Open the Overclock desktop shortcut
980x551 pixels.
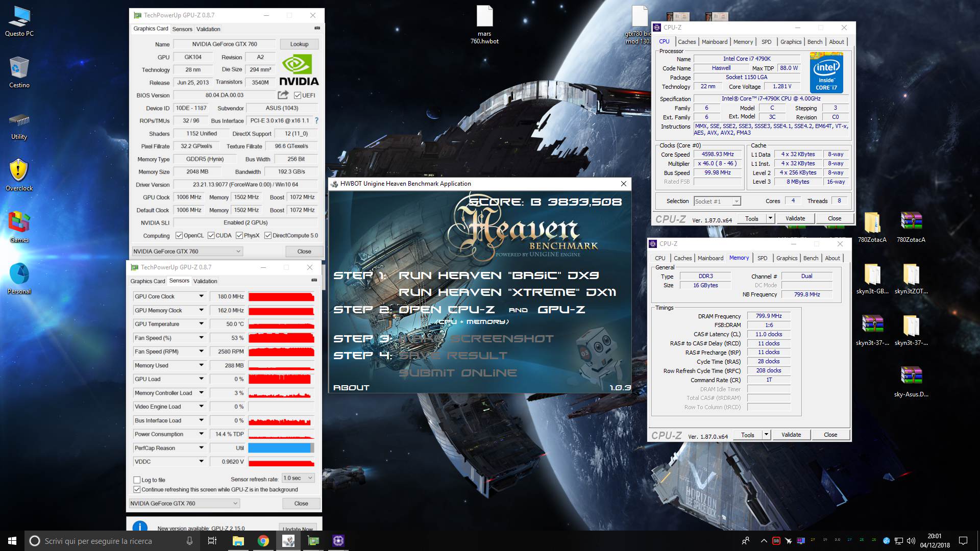(x=19, y=175)
